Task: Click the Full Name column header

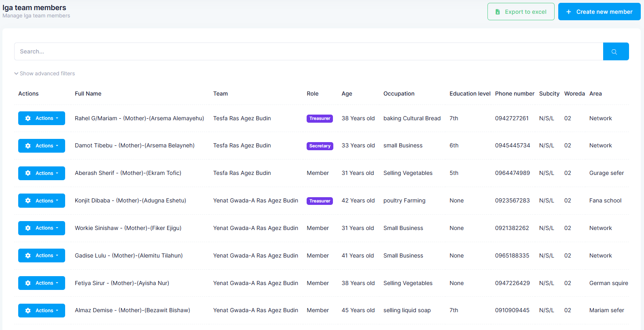Action: tap(88, 94)
